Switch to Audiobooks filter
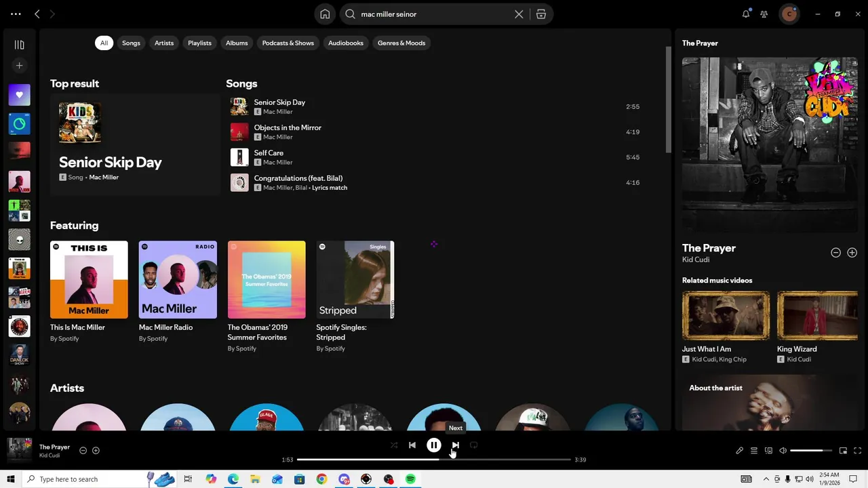The image size is (868, 488). [x=346, y=43]
